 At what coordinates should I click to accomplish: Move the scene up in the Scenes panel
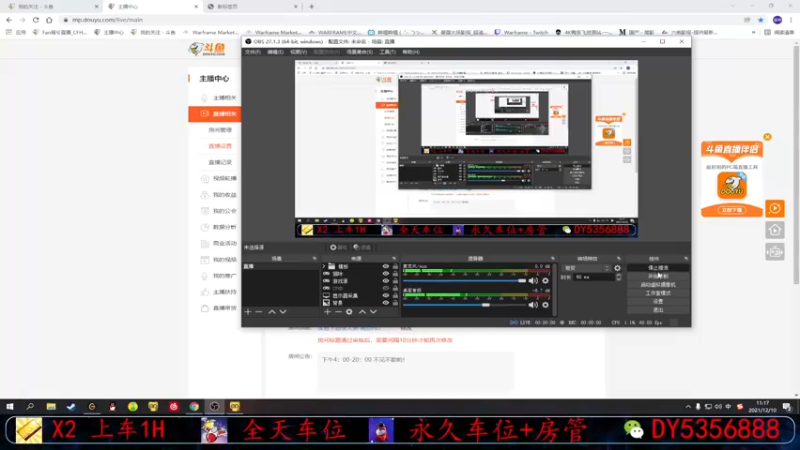coord(272,312)
